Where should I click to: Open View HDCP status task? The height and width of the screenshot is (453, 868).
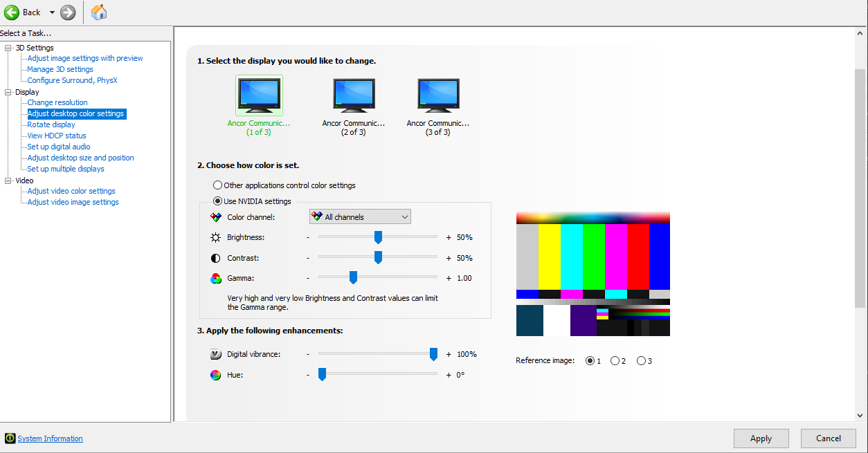[x=57, y=136]
